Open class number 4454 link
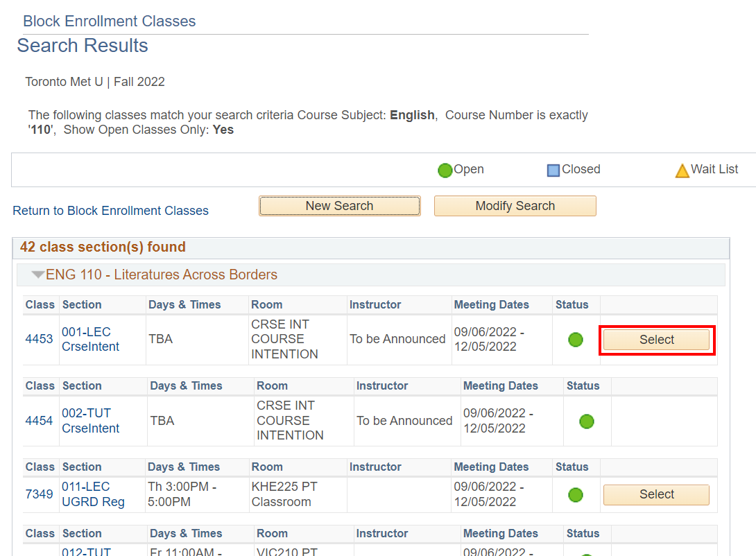 coord(39,421)
